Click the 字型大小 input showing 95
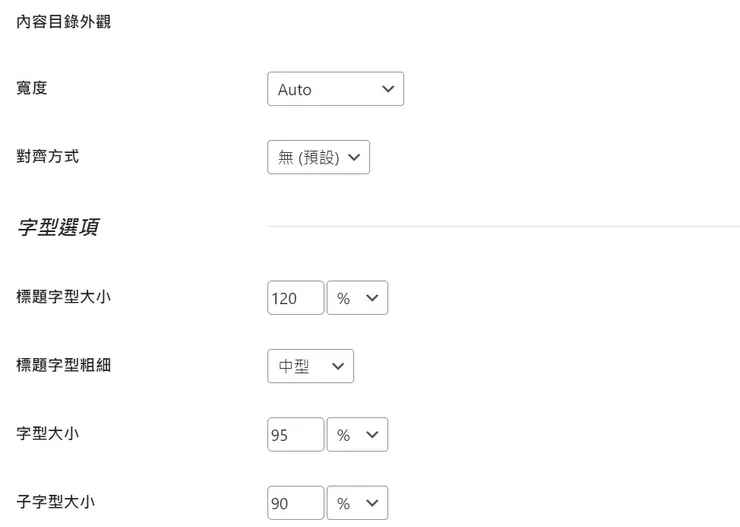Viewport: 740px width, 527px height. 295,435
